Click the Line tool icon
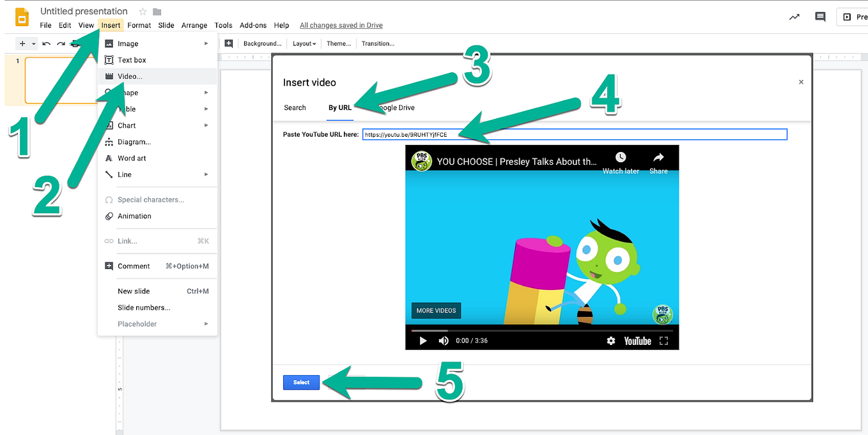 click(109, 174)
